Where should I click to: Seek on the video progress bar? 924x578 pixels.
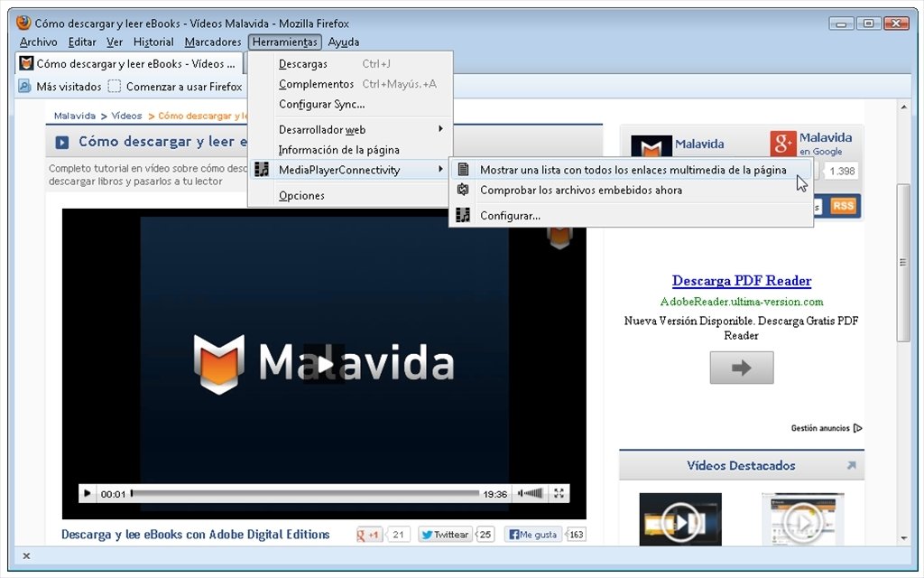tap(305, 494)
